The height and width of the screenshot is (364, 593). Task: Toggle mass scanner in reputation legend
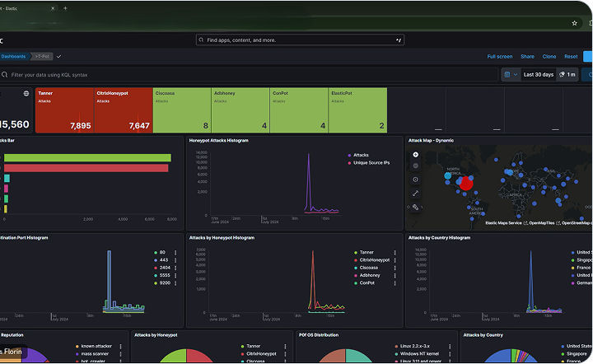(x=92, y=354)
